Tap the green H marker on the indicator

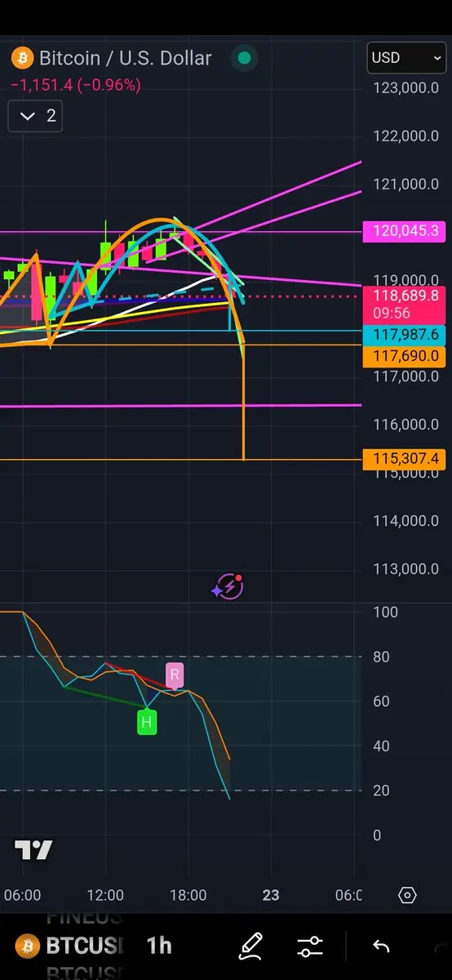(147, 722)
